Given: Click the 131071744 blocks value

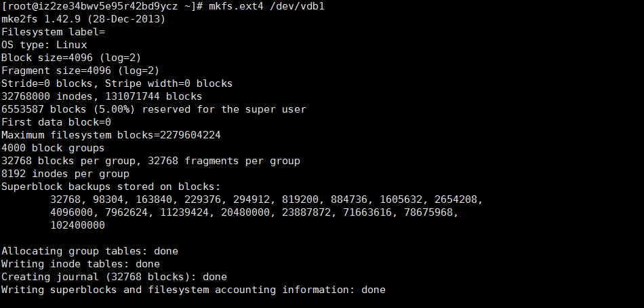Looking at the screenshot, I should pyautogui.click(x=154, y=96).
